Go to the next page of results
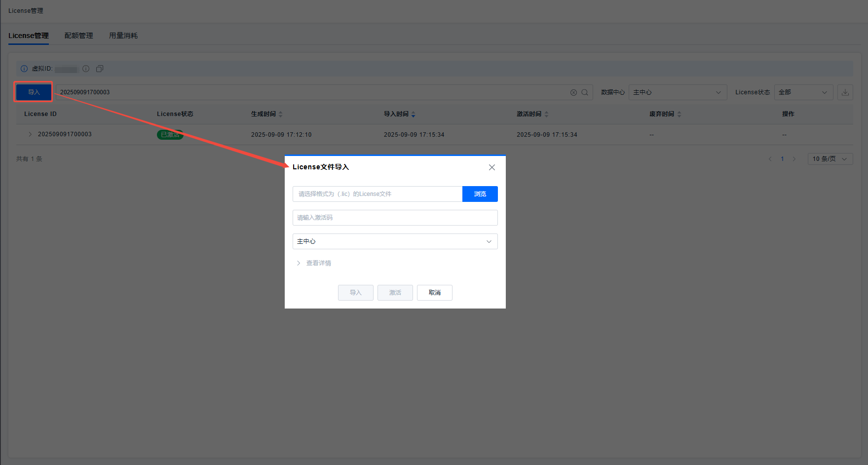This screenshot has width=868, height=465. point(794,159)
